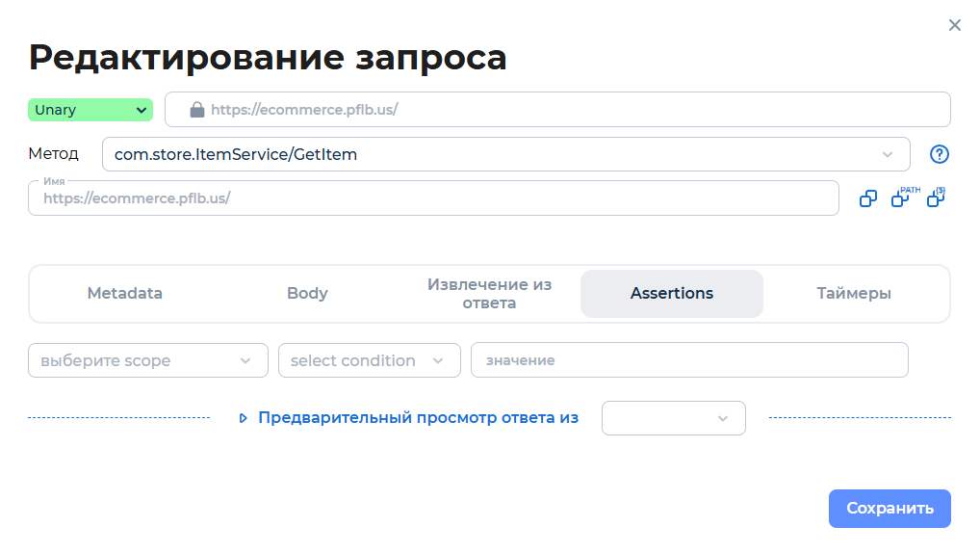This screenshot has height=553, width=980.
Task: Switch to the Таймеры tab
Action: (854, 294)
